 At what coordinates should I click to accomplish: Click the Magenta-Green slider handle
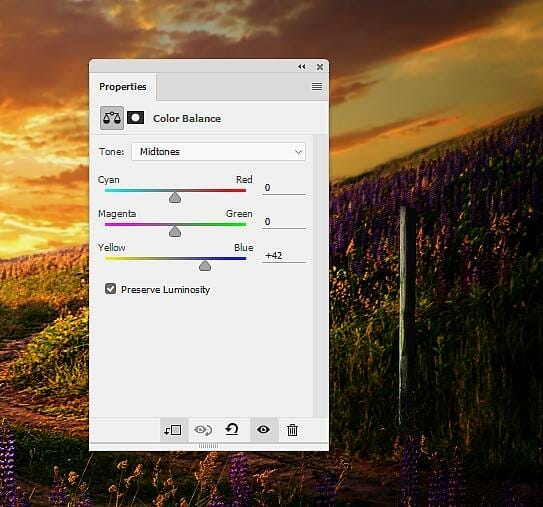[x=175, y=231]
